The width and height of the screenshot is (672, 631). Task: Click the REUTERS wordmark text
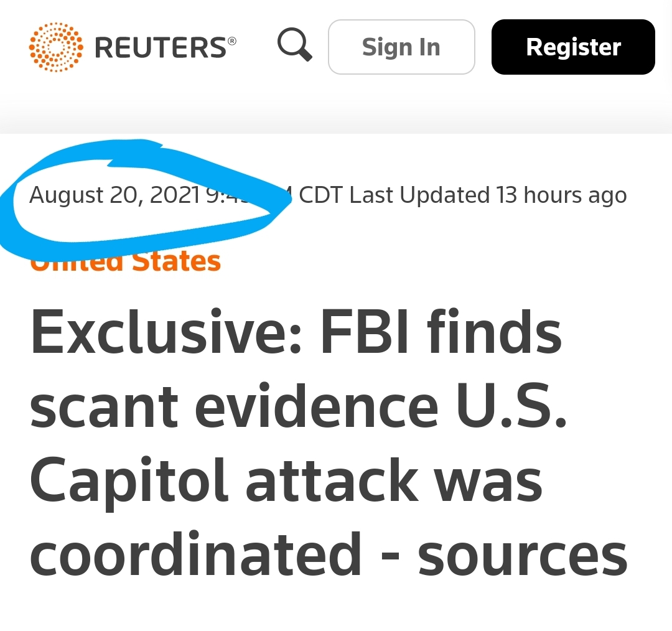coord(161,47)
